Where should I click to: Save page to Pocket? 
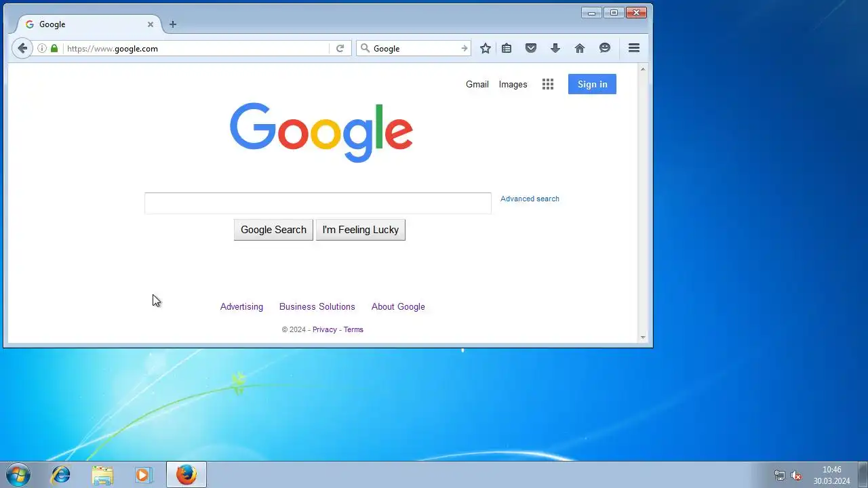(531, 48)
